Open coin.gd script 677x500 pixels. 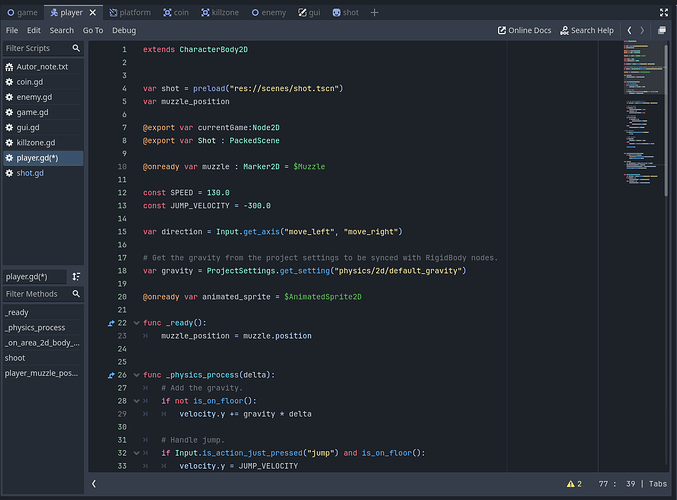42,82
